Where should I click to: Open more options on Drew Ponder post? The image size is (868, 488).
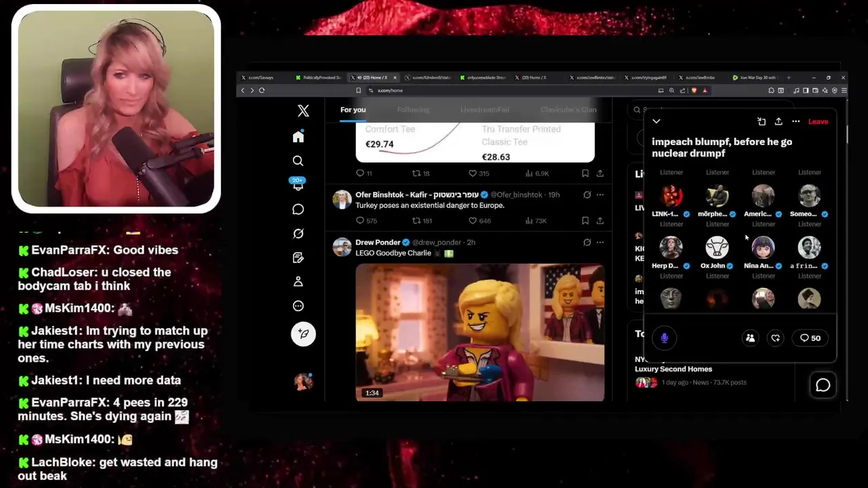(600, 242)
